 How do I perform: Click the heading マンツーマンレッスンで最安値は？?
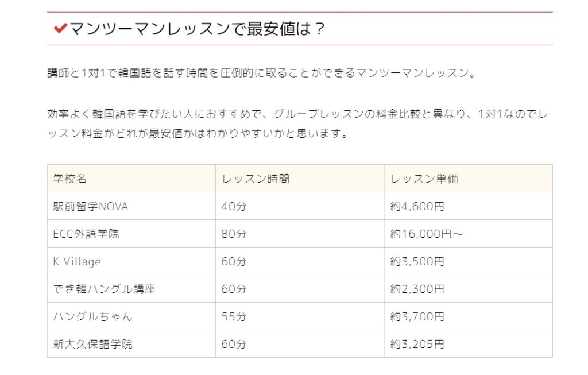pos(197,29)
